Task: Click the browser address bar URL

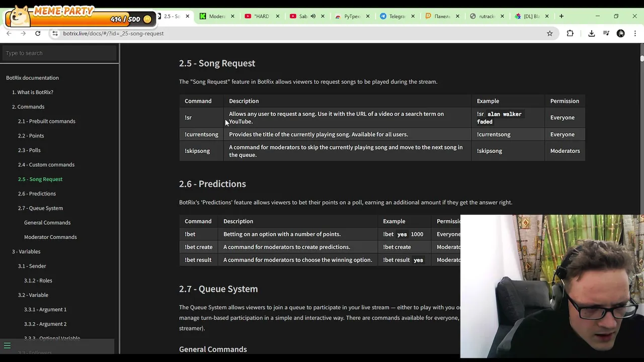Action: click(113, 33)
